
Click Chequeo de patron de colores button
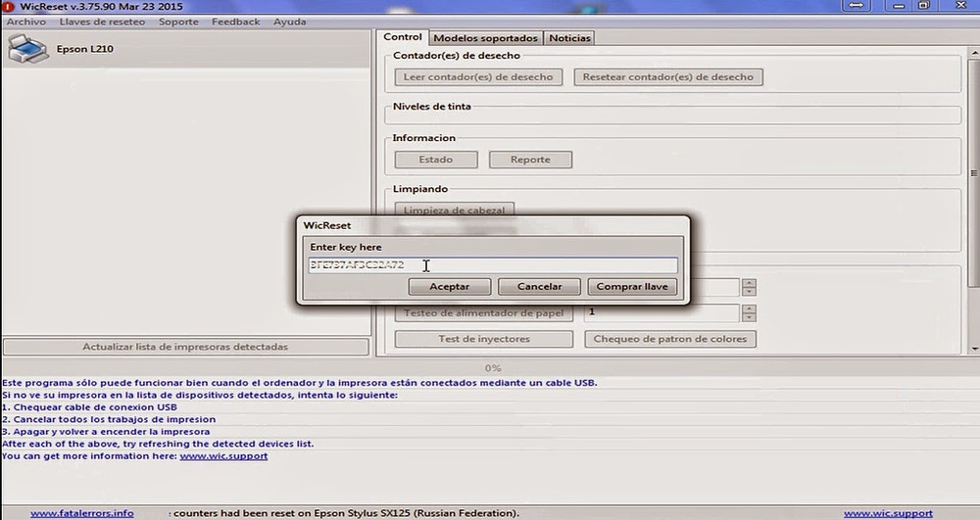coord(670,339)
